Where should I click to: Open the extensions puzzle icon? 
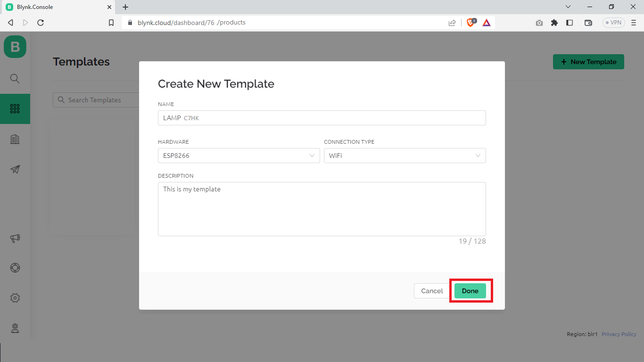point(554,23)
